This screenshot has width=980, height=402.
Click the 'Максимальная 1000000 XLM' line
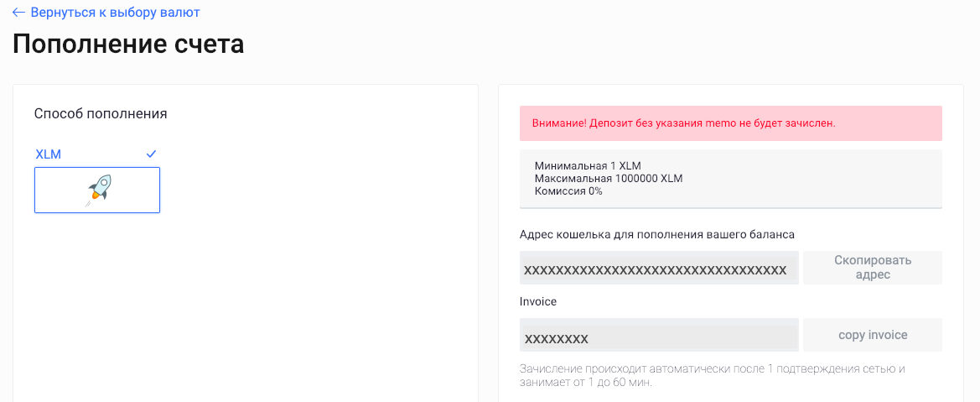click(609, 179)
